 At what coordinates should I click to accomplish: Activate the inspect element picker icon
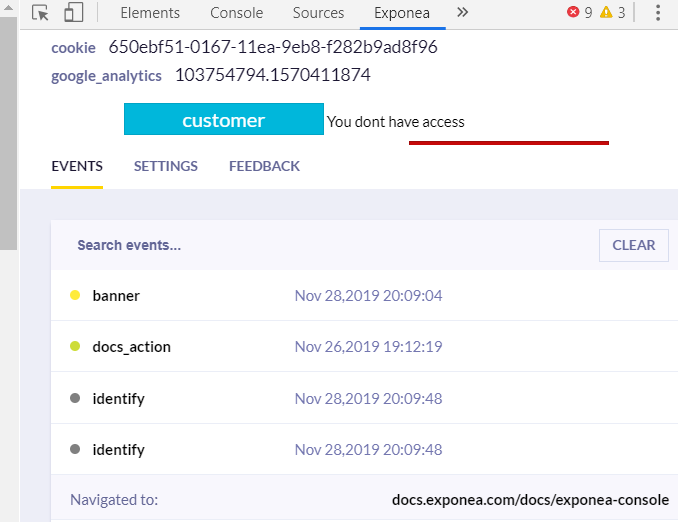coord(40,13)
